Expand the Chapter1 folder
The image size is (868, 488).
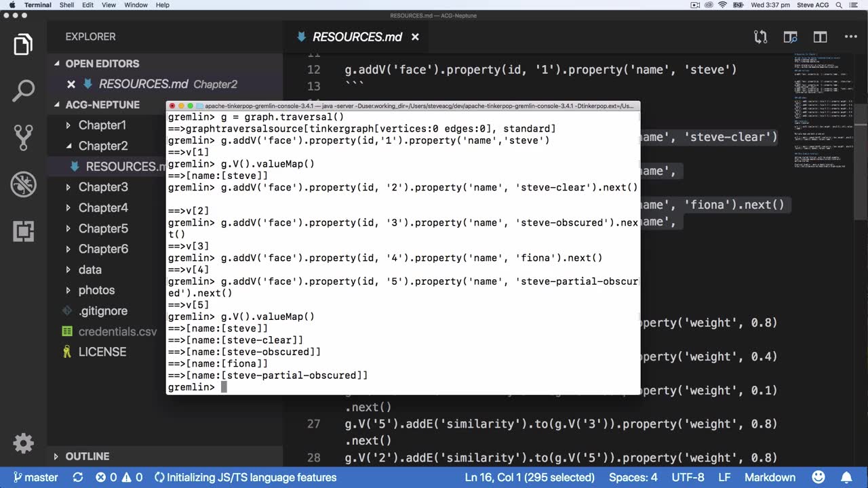pos(102,125)
